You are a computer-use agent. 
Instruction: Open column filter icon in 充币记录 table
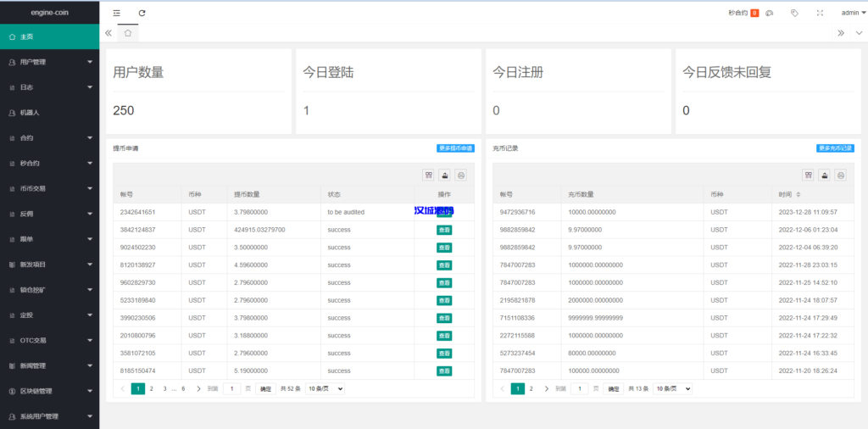pyautogui.click(x=808, y=175)
